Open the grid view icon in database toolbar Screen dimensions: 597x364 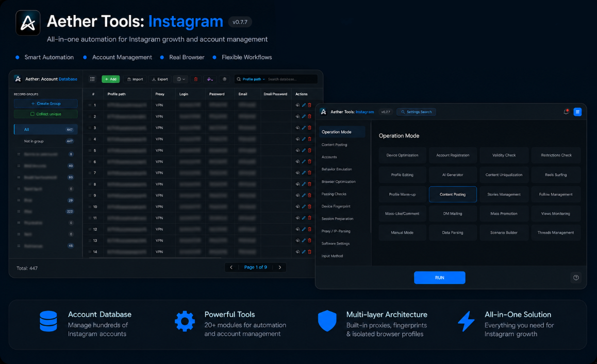point(92,79)
